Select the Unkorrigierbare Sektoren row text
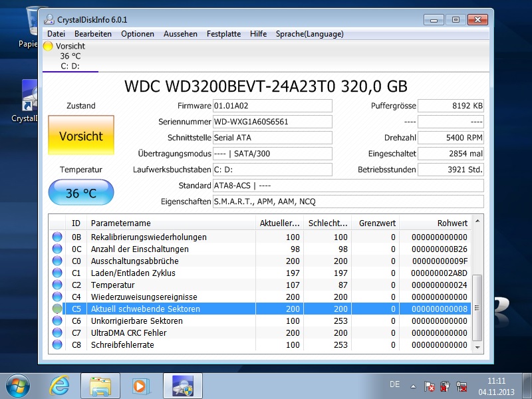Viewport: 532px width, 399px height. (137, 321)
